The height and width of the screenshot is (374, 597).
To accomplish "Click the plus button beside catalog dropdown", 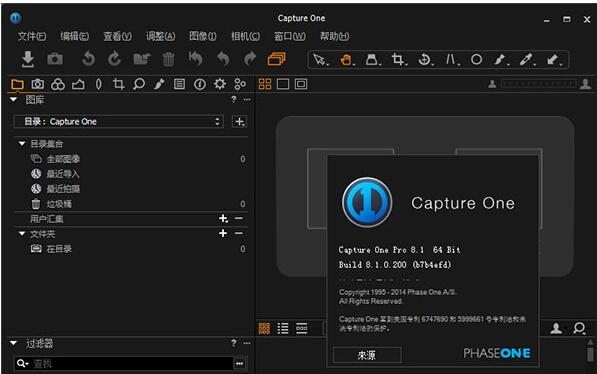I will point(239,121).
